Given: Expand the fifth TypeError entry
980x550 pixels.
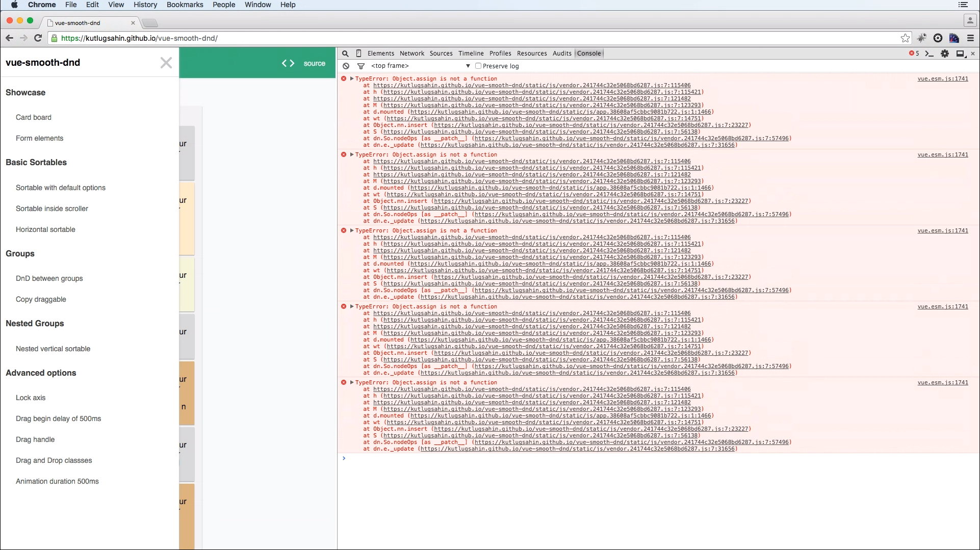Looking at the screenshot, I should pos(352,382).
